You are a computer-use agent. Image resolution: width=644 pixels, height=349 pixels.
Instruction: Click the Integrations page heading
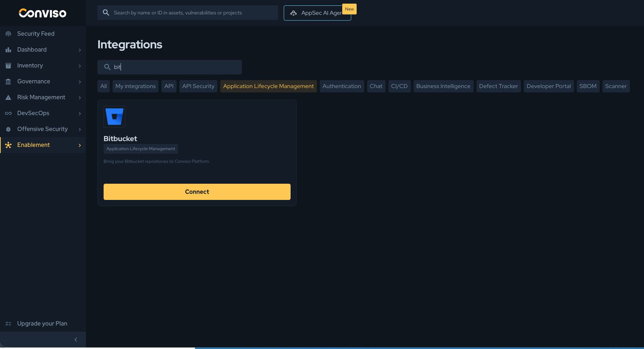(130, 44)
